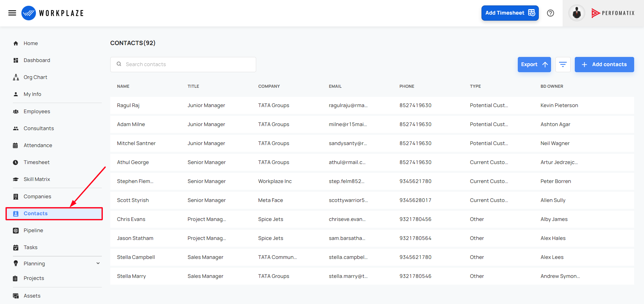Click Jason Statham contact name

tap(135, 238)
